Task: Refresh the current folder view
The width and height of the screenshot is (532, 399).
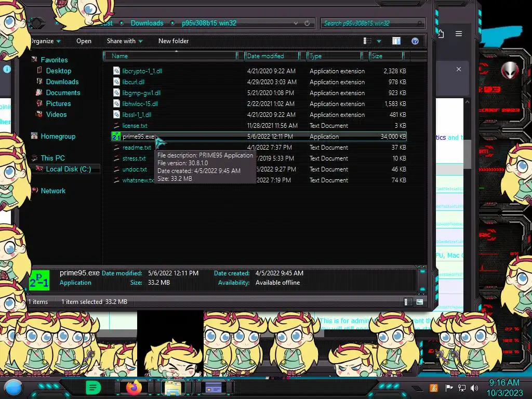Action: (307, 23)
